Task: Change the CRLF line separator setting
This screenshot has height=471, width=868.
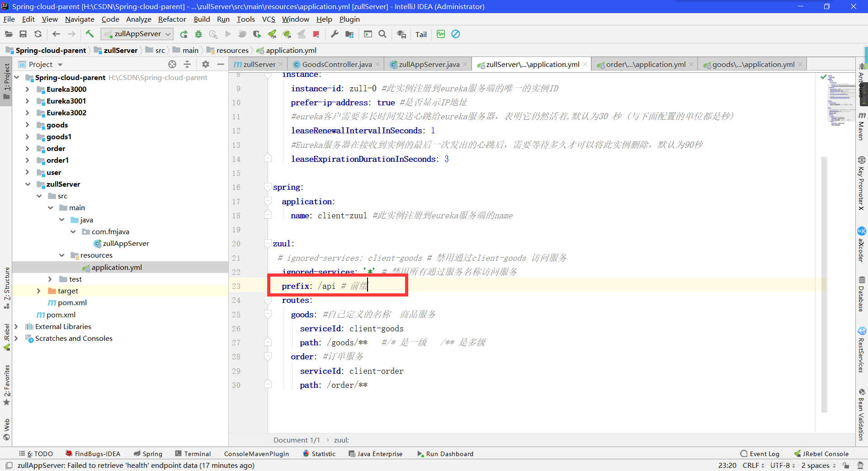Action: coord(753,465)
